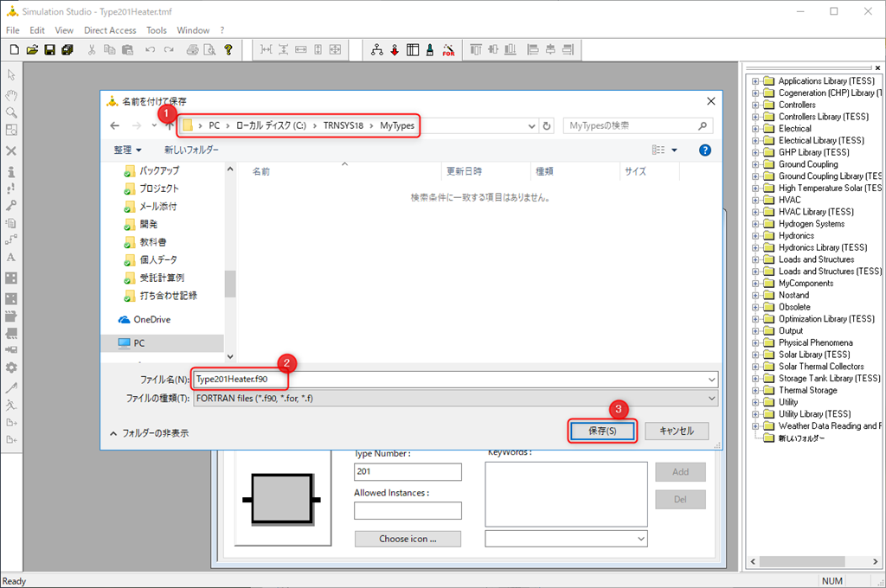Open the Tools menu
This screenshot has width=886, height=588.
coord(157,30)
